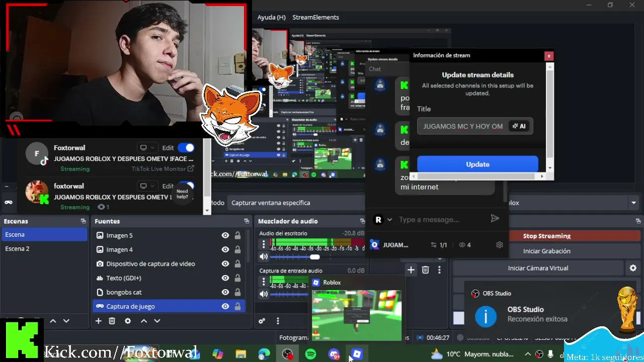Click Iniciar Cámara Virtual button
This screenshot has width=644, height=362.
[x=538, y=268]
